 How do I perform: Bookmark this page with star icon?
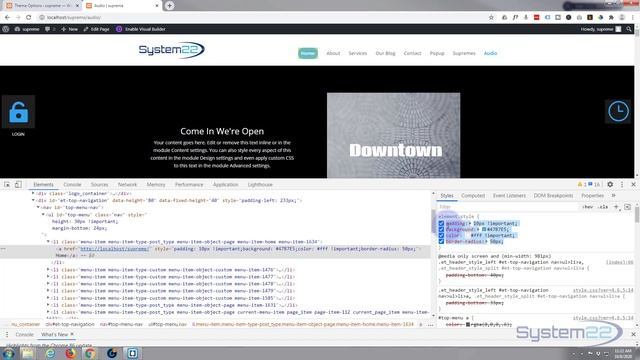(491, 17)
